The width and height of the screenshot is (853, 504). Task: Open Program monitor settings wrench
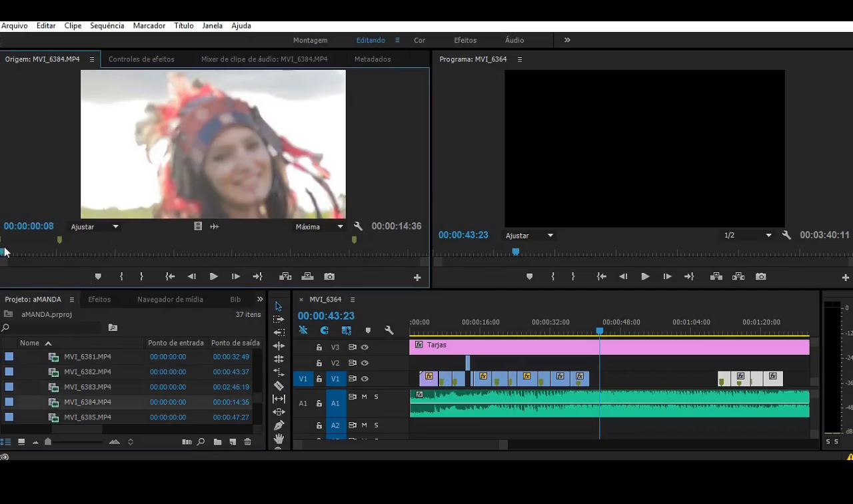pyautogui.click(x=786, y=235)
